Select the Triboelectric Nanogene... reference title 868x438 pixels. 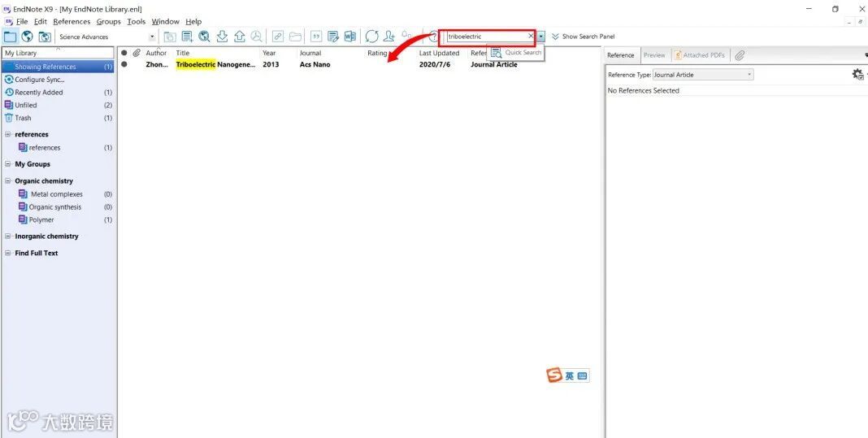tap(216, 65)
